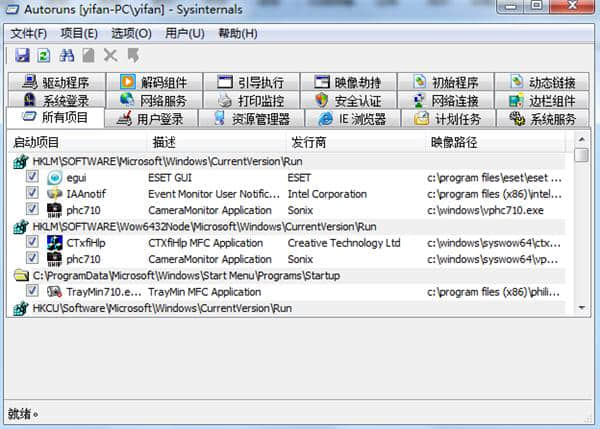
Task: Select the 'Intel Corporation' publisher cell
Action: (327, 194)
